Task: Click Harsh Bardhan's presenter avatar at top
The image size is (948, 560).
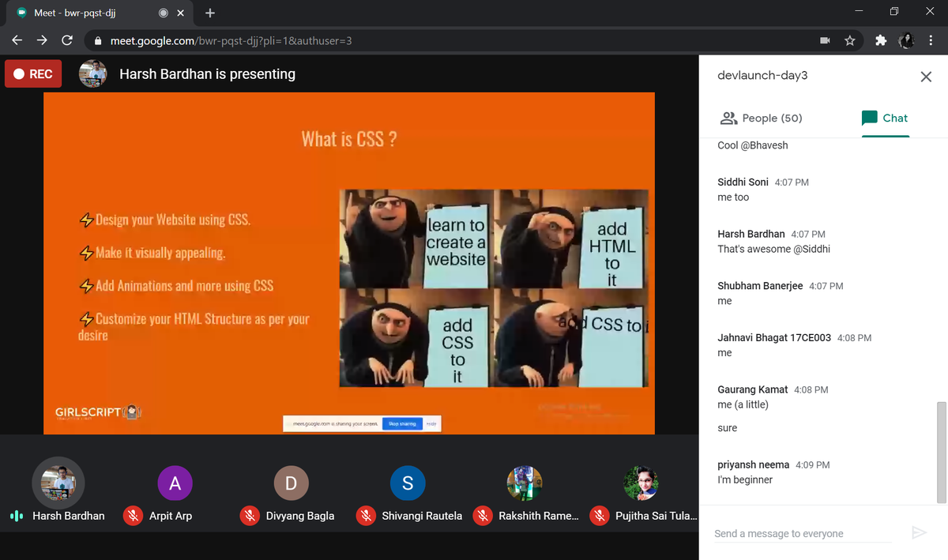Action: pos(92,73)
